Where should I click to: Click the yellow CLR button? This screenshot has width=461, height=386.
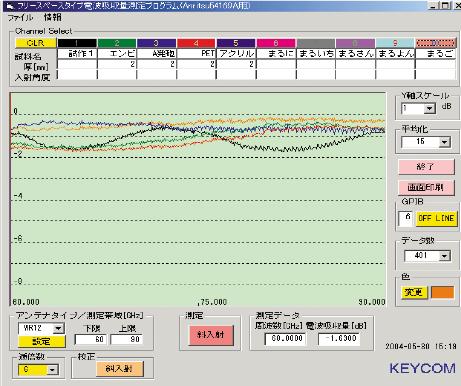pos(36,43)
